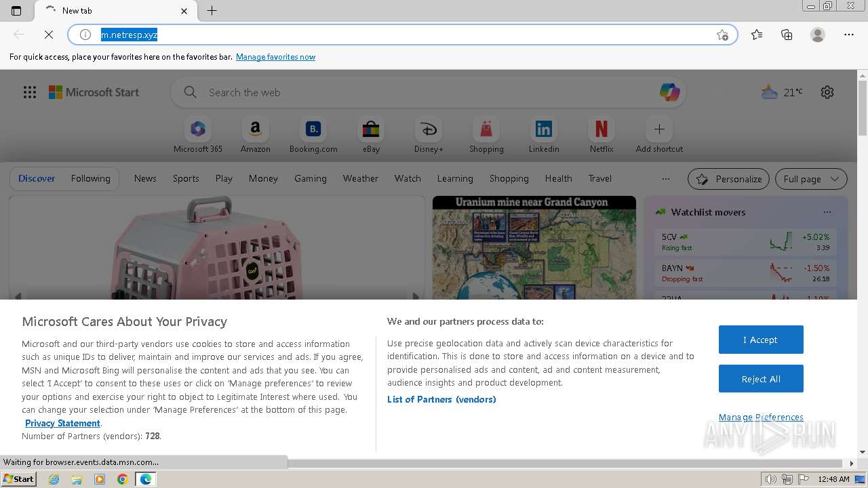The image size is (868, 488).
Task: Open the BAYN stock row
Action: click(x=745, y=273)
